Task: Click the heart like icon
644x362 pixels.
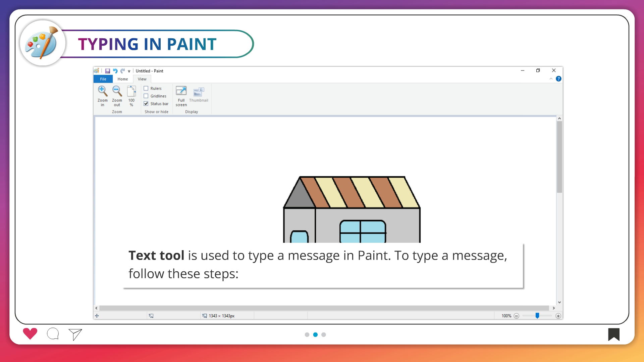Action: pos(30,334)
